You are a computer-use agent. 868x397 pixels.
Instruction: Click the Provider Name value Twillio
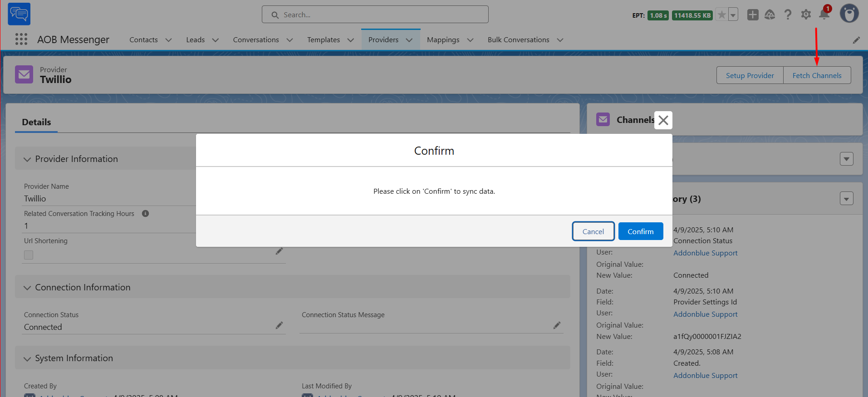tap(35, 199)
